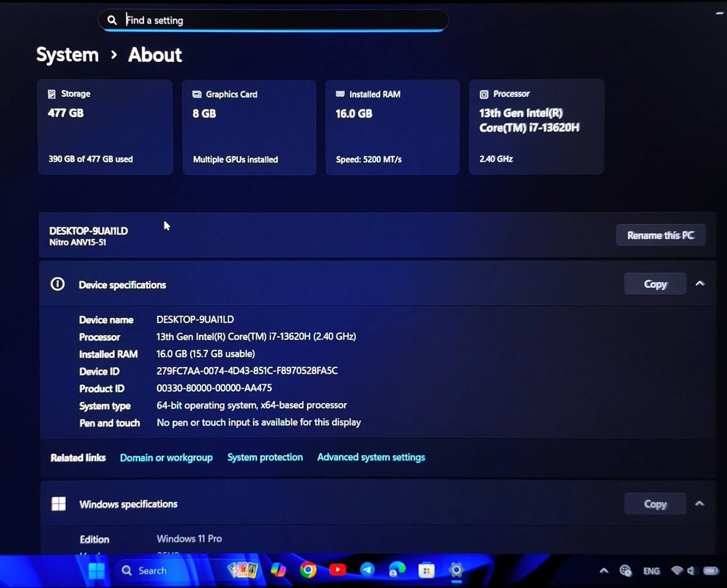Open the System protection link
The height and width of the screenshot is (588, 727).
265,458
